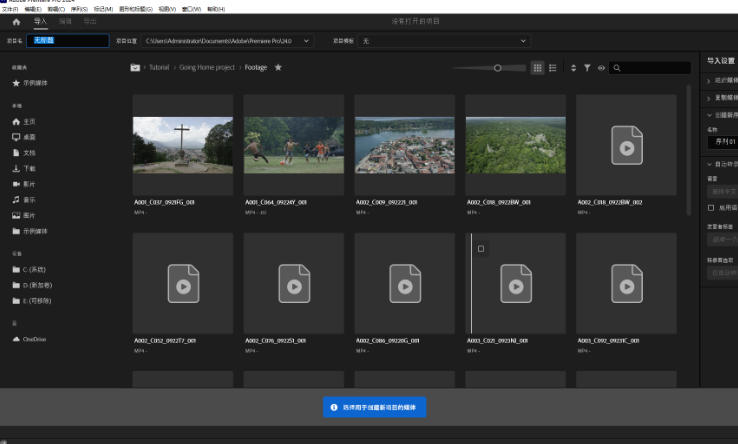Click the media grid vertical scrollbar
738x444 pixels.
point(689,150)
